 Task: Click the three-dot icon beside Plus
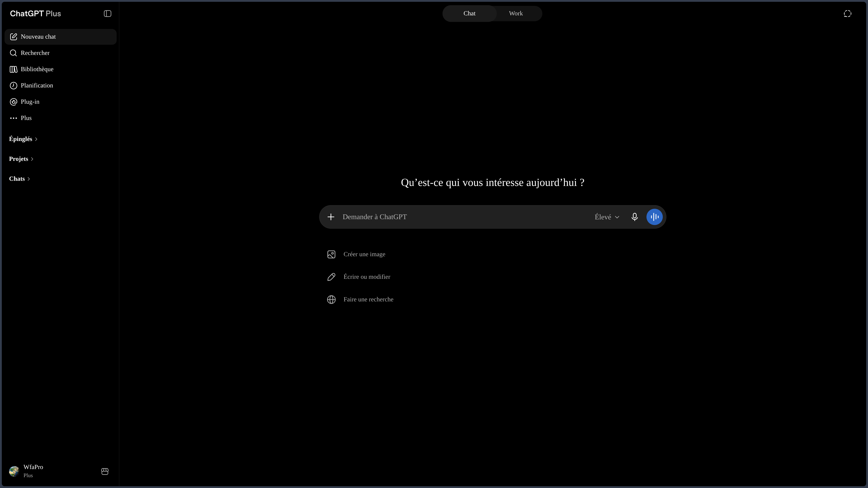(14, 118)
